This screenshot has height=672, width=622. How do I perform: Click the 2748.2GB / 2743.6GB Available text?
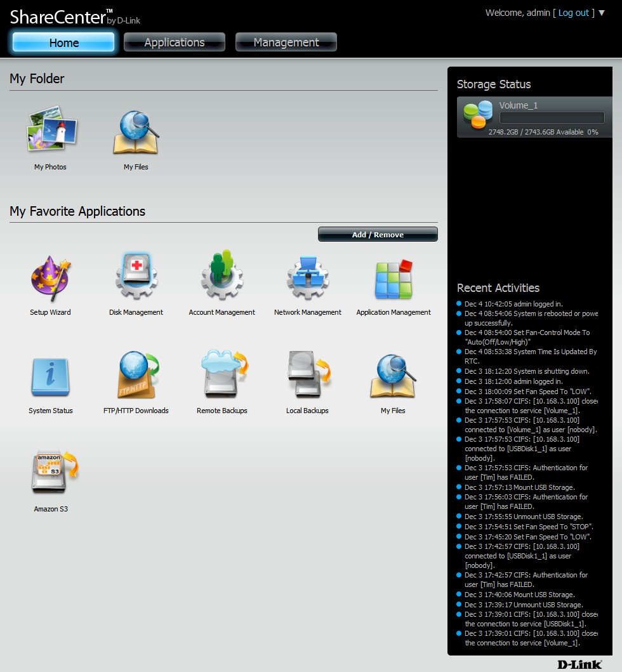(536, 132)
